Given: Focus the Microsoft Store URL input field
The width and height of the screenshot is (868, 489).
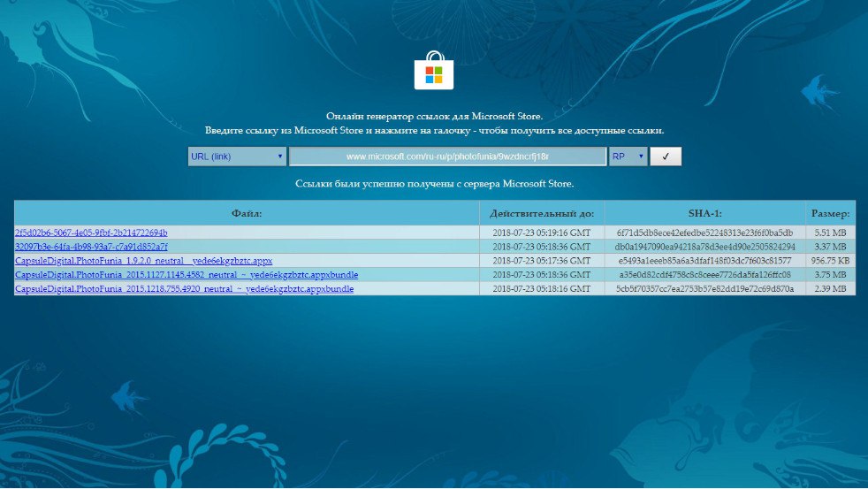Looking at the screenshot, I should click(x=447, y=157).
